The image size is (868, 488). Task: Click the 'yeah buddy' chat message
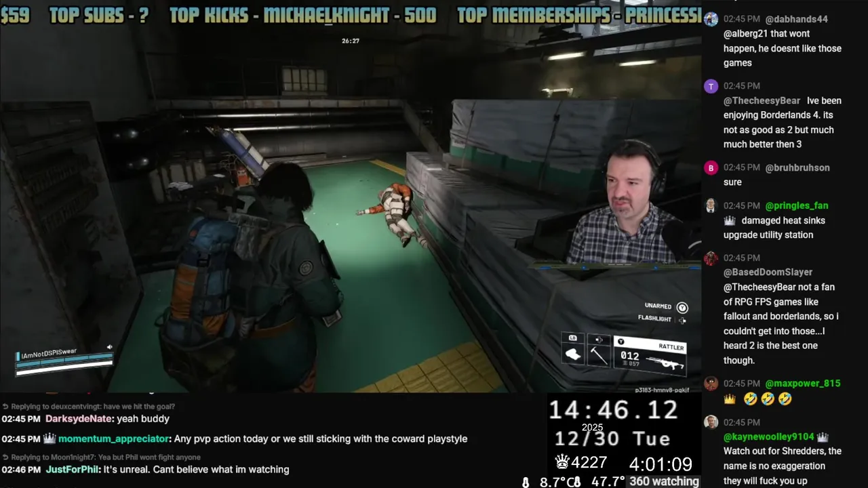pos(143,419)
